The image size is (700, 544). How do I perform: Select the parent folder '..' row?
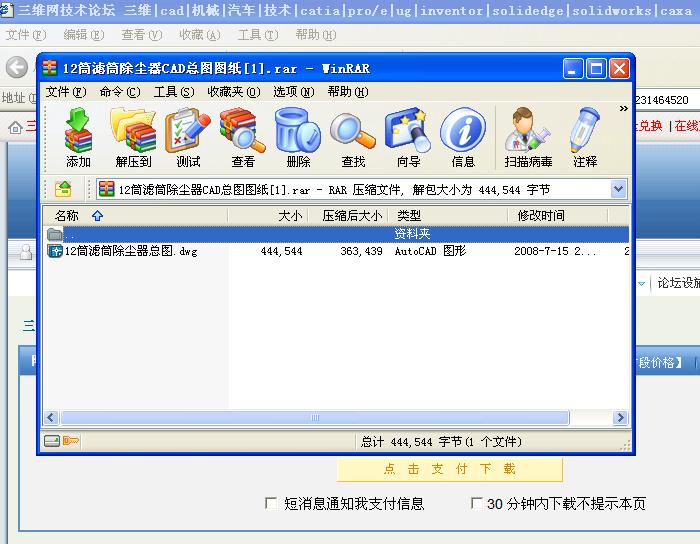click(337, 234)
